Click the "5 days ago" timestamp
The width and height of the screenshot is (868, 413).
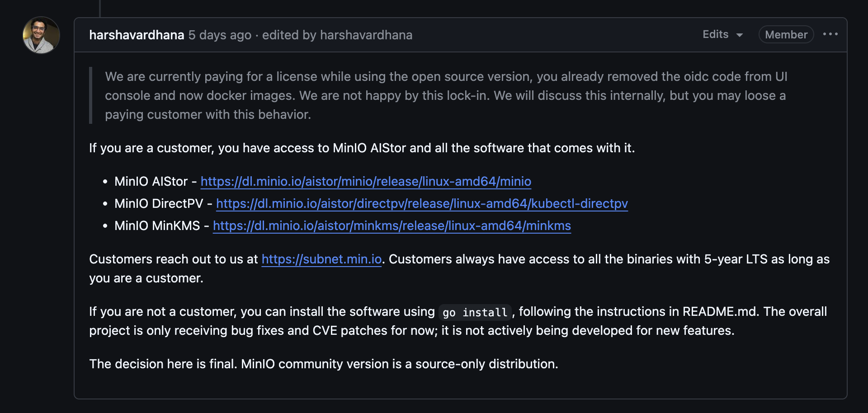point(220,35)
